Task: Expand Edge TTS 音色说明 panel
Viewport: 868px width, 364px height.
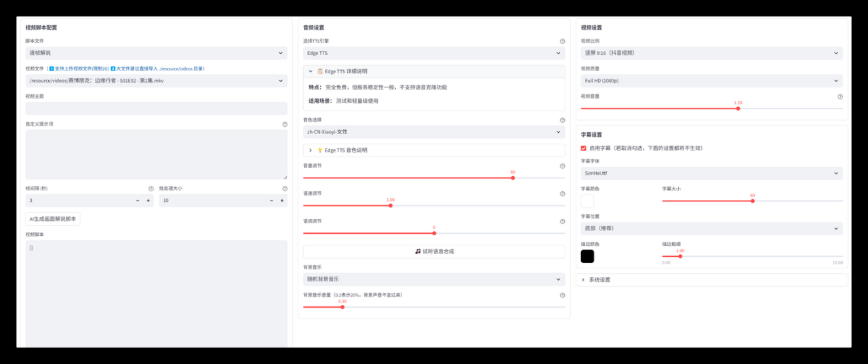Action: point(433,150)
